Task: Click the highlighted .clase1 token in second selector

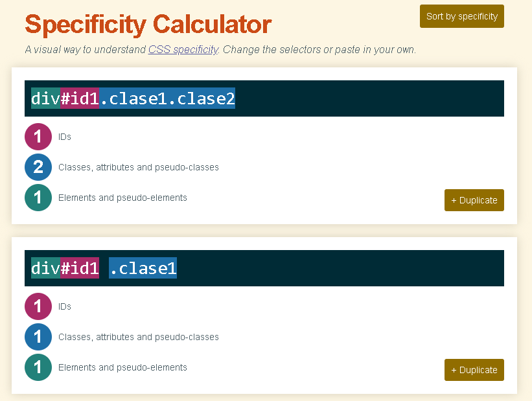Action: [x=143, y=268]
